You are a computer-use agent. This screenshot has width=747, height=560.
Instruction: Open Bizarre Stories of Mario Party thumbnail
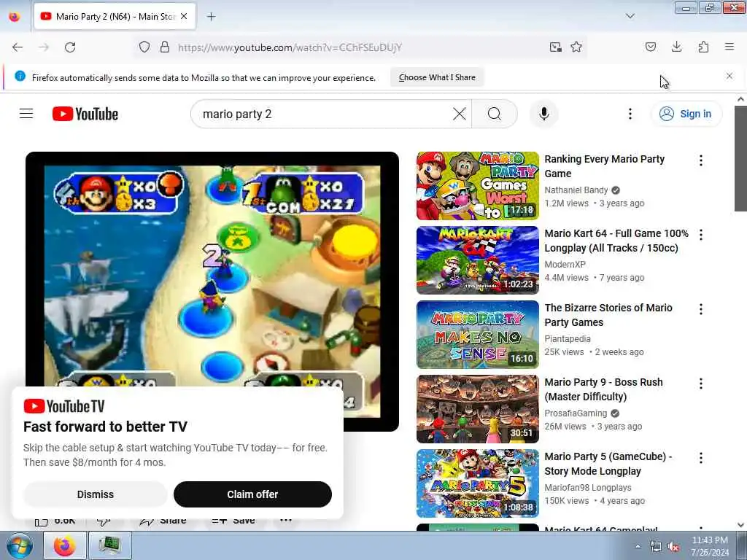tap(477, 334)
